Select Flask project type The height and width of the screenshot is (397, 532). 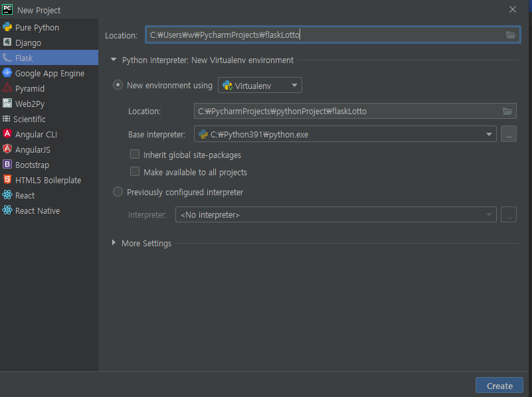[49, 58]
